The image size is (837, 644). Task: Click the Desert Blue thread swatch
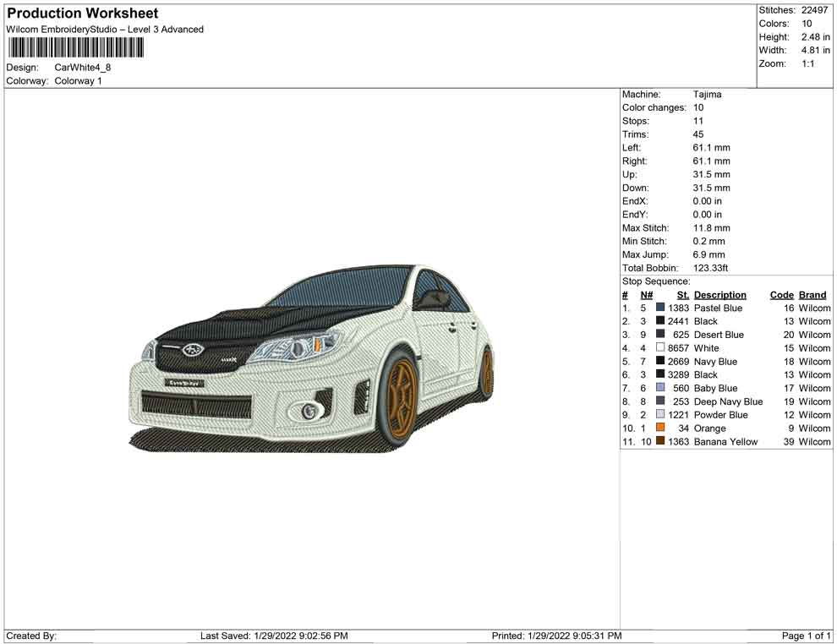click(659, 335)
